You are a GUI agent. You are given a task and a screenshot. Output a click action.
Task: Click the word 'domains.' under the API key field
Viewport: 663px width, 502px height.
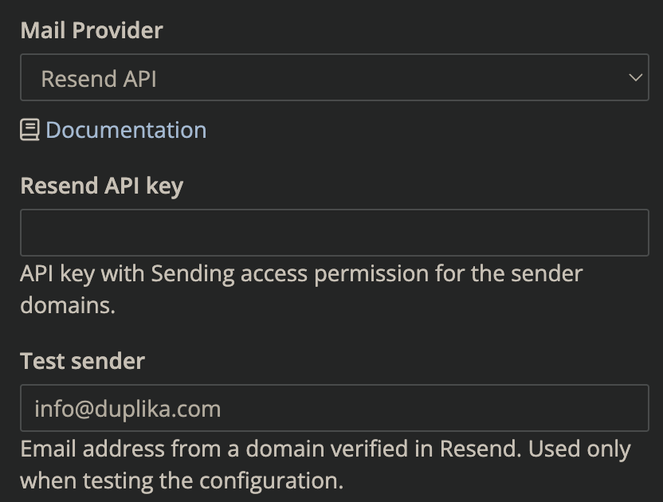point(68,305)
